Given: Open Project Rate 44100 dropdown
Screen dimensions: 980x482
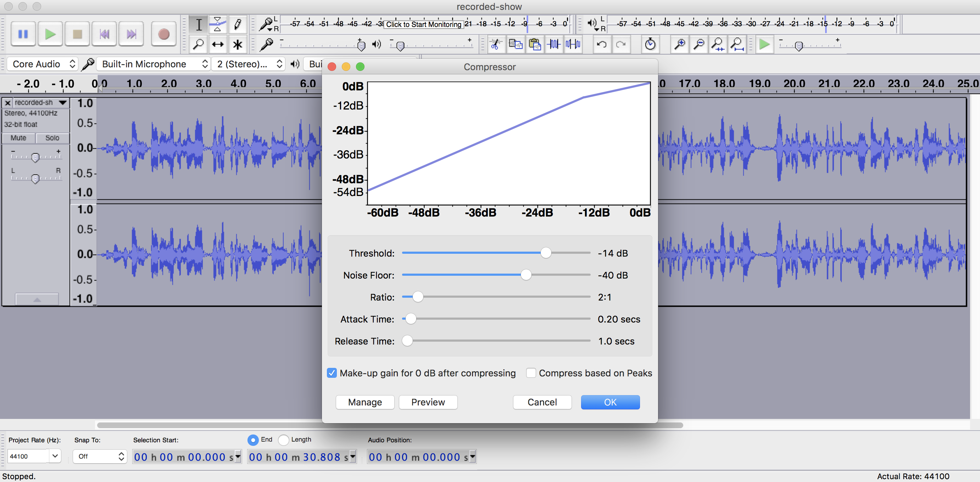Looking at the screenshot, I should tap(55, 456).
